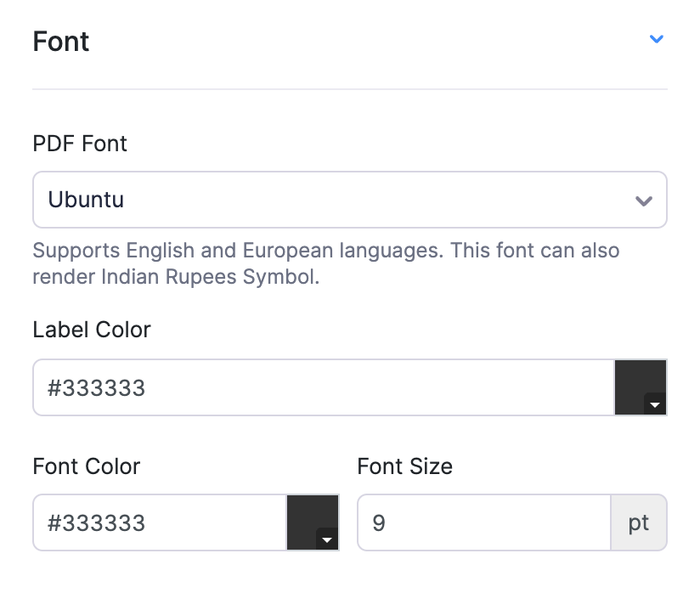Open the PDF Font dropdown
Viewport: 700px width, 593px height.
349,200
